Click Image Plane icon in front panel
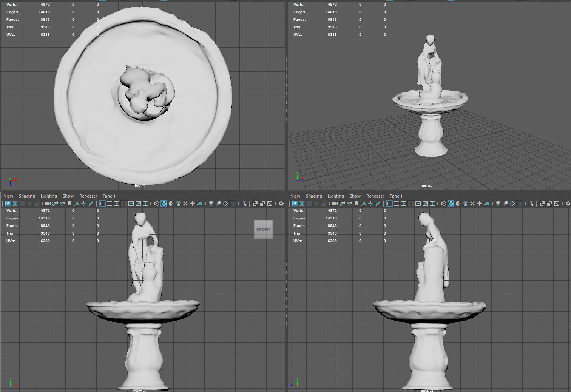The height and width of the screenshot is (392, 571). pyautogui.click(x=77, y=204)
